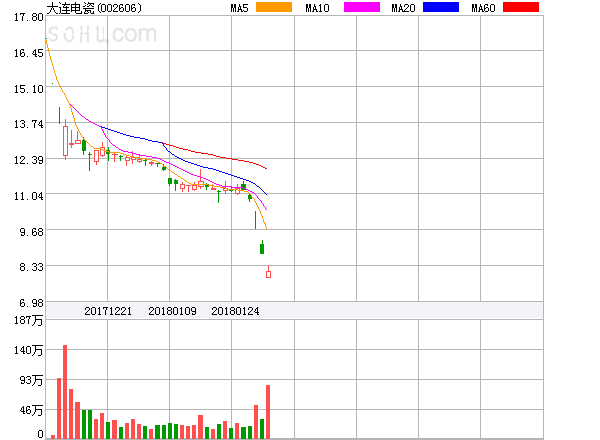Image resolution: width=600 pixels, height=440 pixels.
Task: Click the MA20 legend label
Action: click(403, 8)
